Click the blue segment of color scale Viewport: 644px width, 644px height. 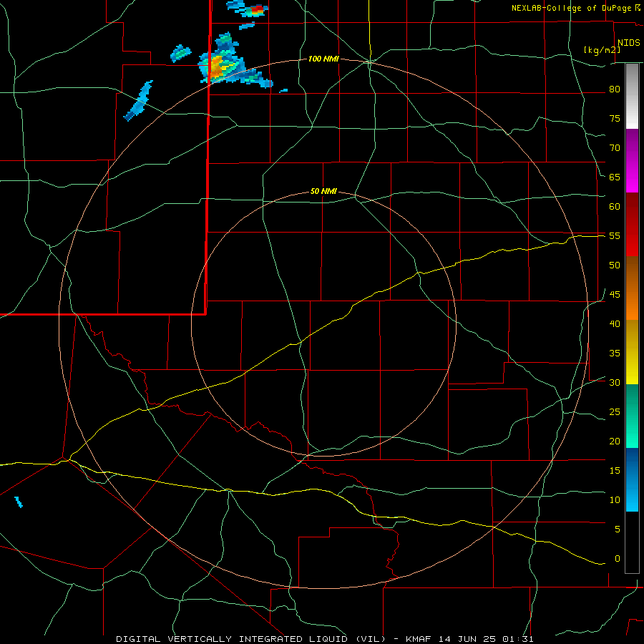pyautogui.click(x=632, y=479)
